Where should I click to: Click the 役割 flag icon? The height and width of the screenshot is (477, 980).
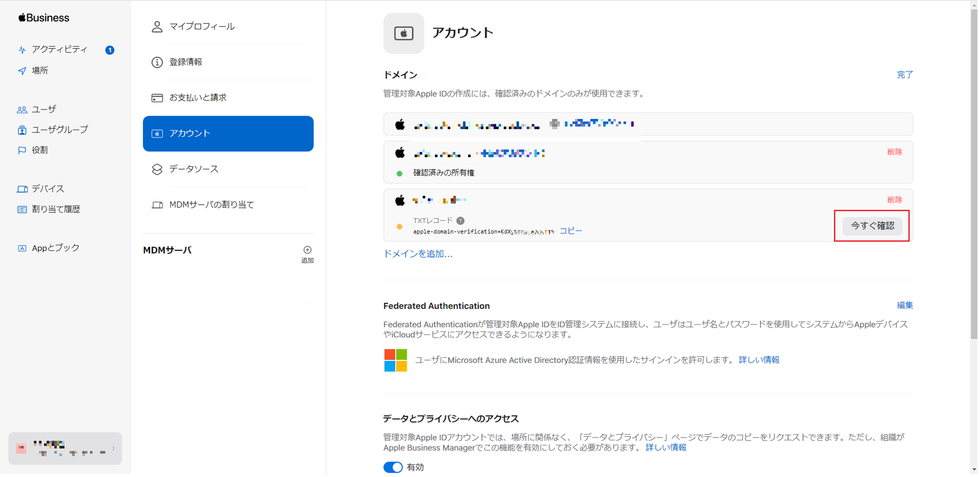click(22, 151)
